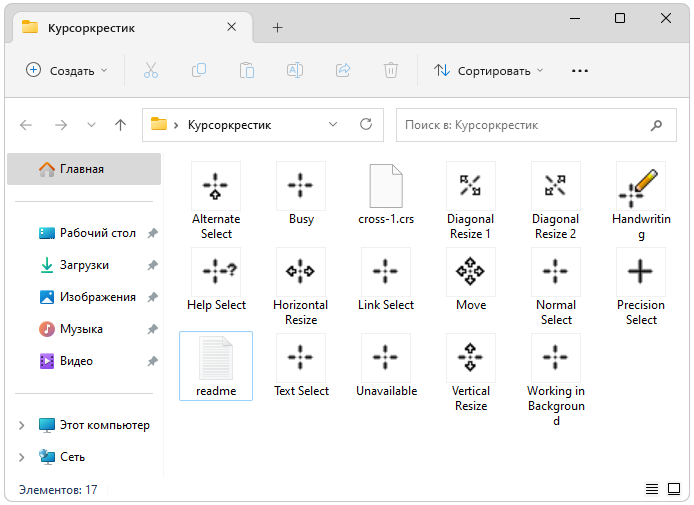This screenshot has height=505, width=694.
Task: Go forward with the forward arrow
Action: pos(61,125)
